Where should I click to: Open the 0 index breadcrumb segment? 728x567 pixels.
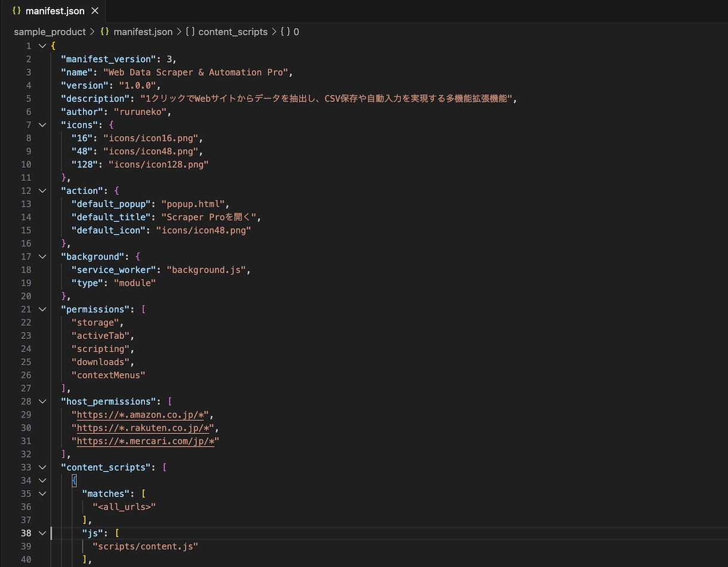coord(290,32)
